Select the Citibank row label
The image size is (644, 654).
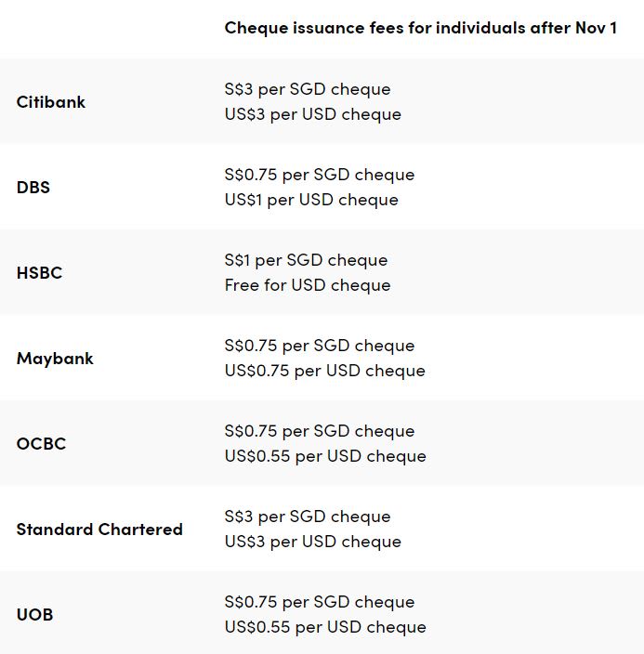click(x=50, y=102)
